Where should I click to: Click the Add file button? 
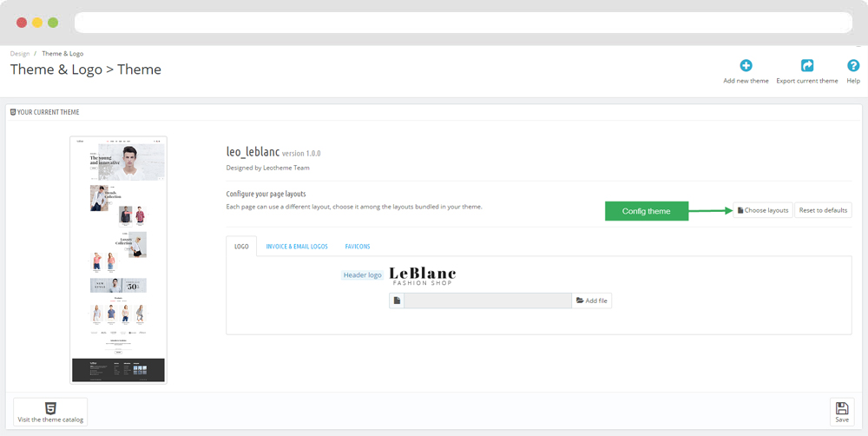(592, 301)
